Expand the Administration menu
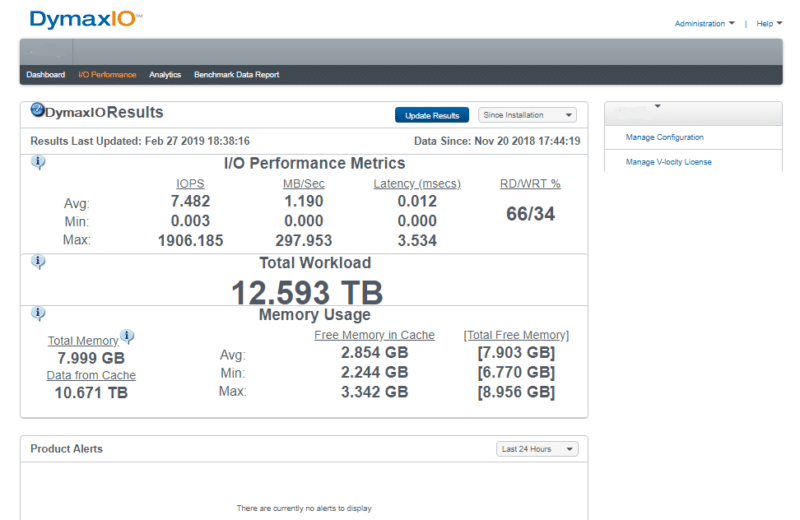The width and height of the screenshot is (800, 520). pyautogui.click(x=704, y=23)
